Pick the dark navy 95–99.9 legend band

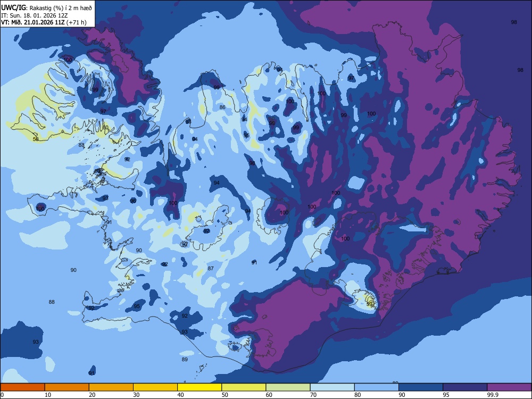pos(465,387)
